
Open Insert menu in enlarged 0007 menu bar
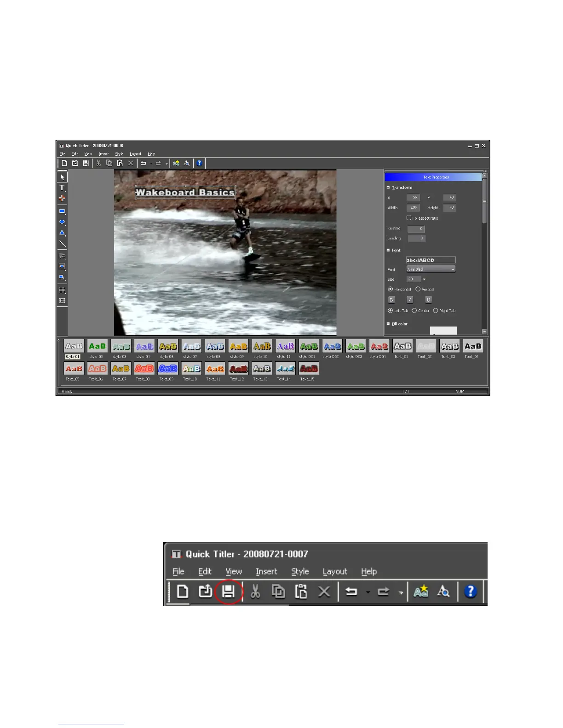coord(266,571)
